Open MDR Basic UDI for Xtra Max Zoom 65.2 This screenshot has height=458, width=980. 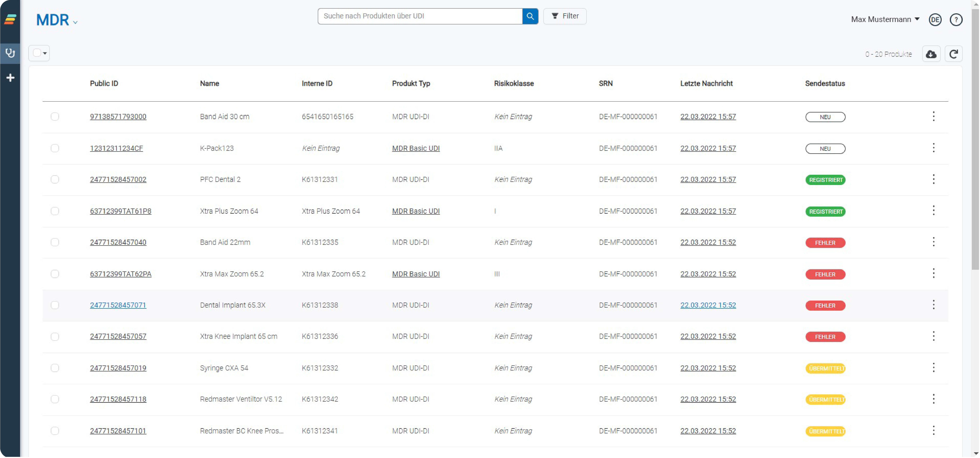click(x=416, y=274)
